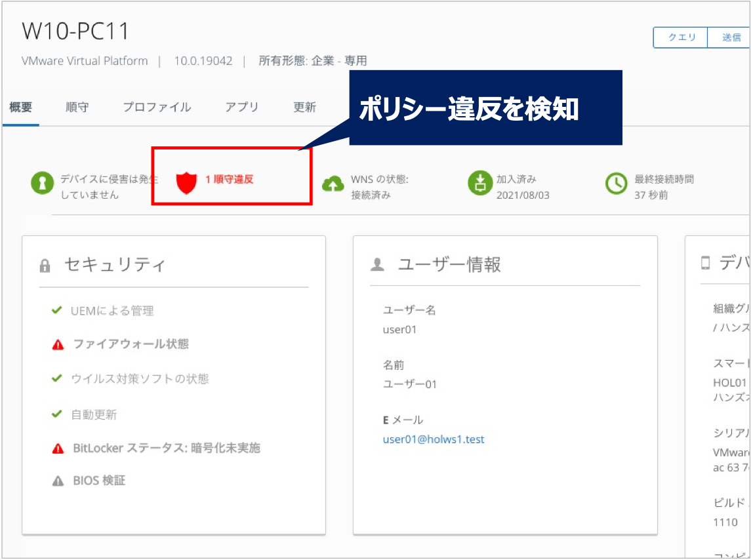Click the クエリ button
Image resolution: width=751 pixels, height=560 pixels.
(x=681, y=37)
